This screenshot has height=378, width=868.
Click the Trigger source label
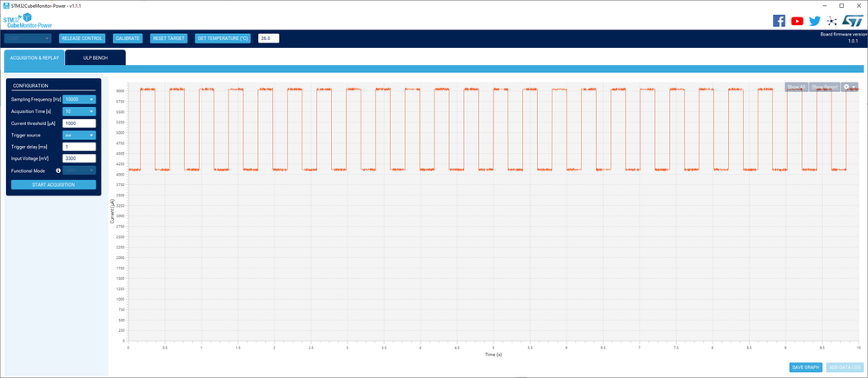[x=25, y=135]
